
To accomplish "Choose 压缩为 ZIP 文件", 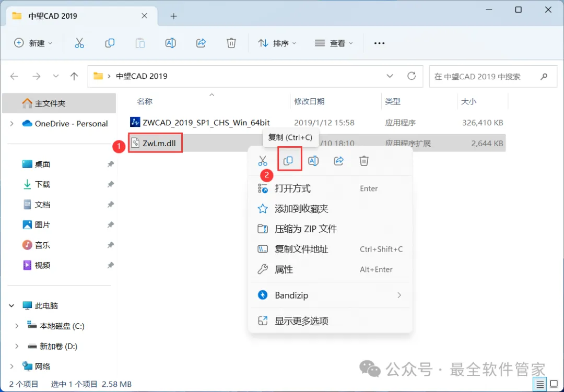I will click(330, 229).
